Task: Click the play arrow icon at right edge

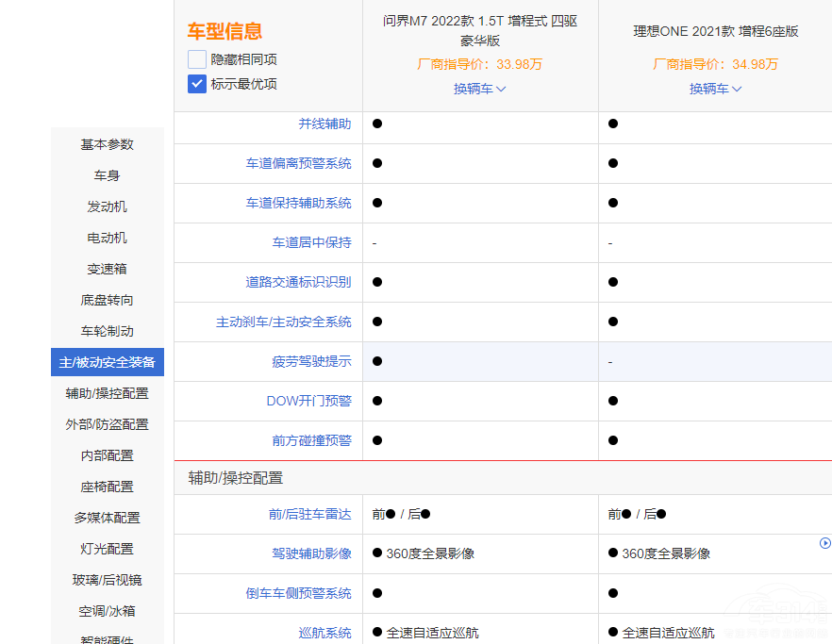Action: pyautogui.click(x=825, y=543)
